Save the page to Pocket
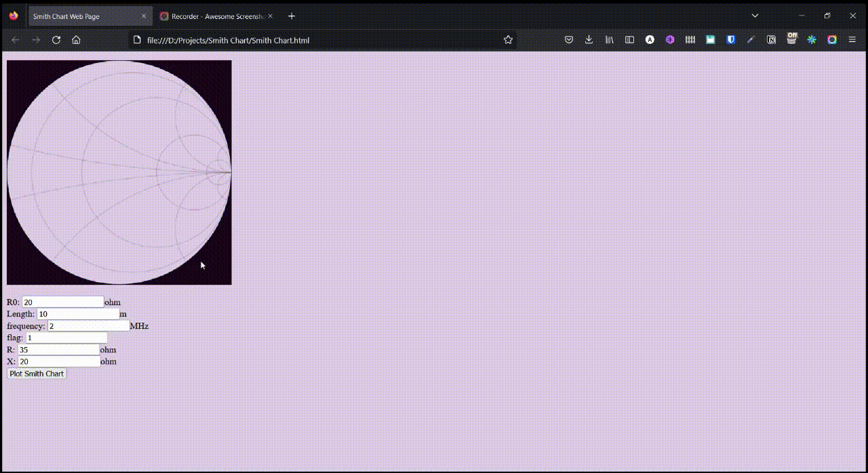Viewport: 868px width, 473px height. pyautogui.click(x=569, y=39)
